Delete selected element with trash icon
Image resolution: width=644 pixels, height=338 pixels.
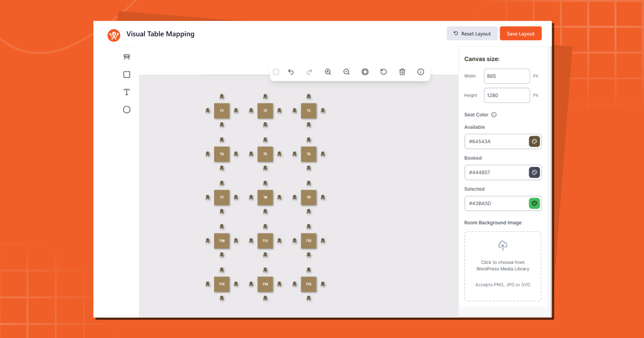[402, 71]
